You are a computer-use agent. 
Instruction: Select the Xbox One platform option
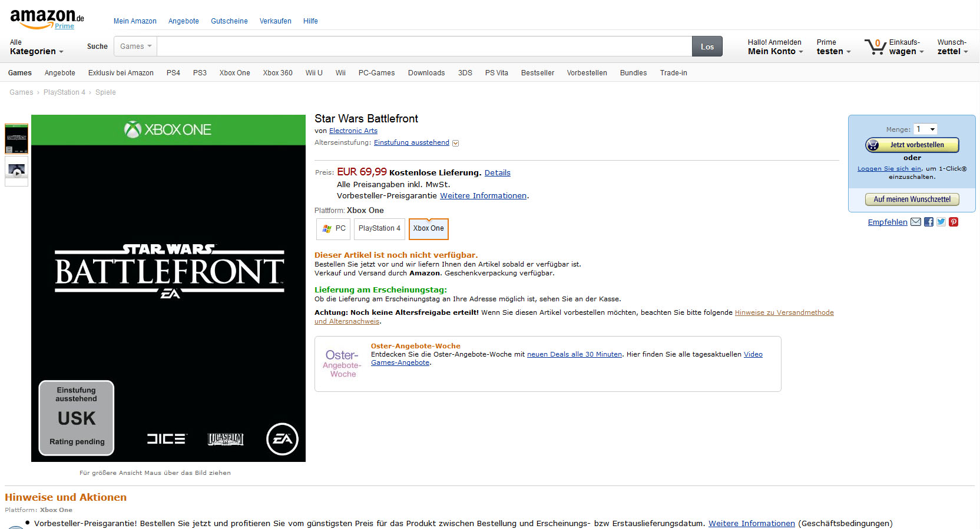tap(429, 229)
